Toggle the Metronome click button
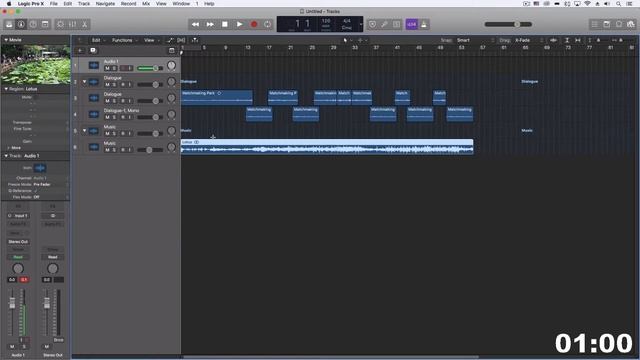The image size is (640, 360). (424, 24)
